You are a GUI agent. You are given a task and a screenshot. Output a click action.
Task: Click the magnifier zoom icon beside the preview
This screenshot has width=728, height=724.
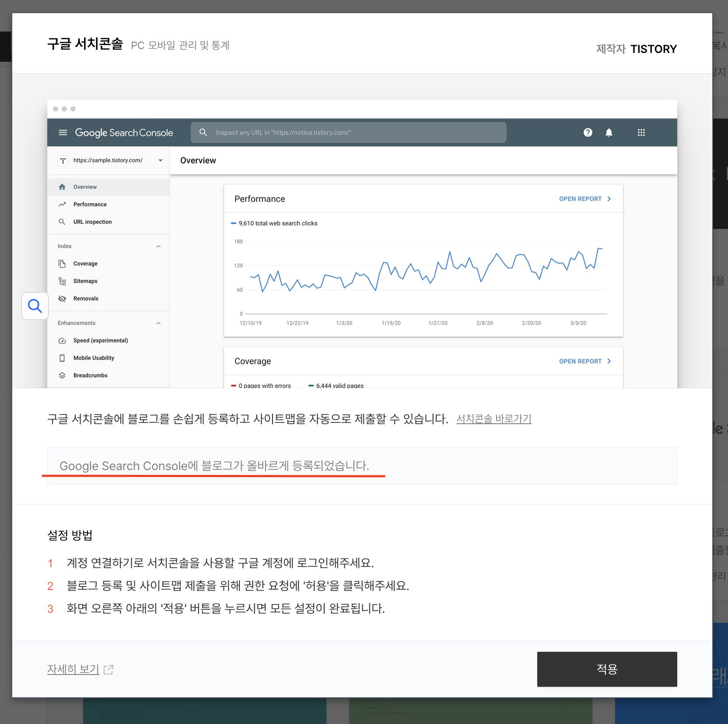(x=35, y=306)
